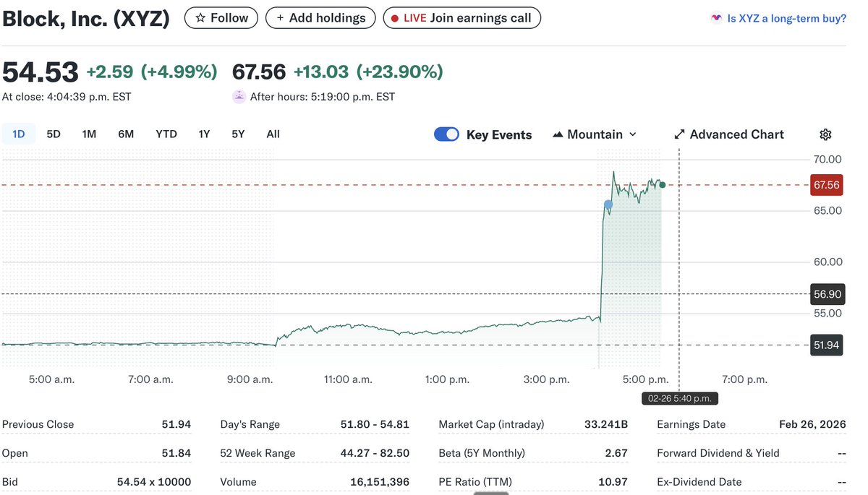Click the 67.56 red price label

coord(826,185)
